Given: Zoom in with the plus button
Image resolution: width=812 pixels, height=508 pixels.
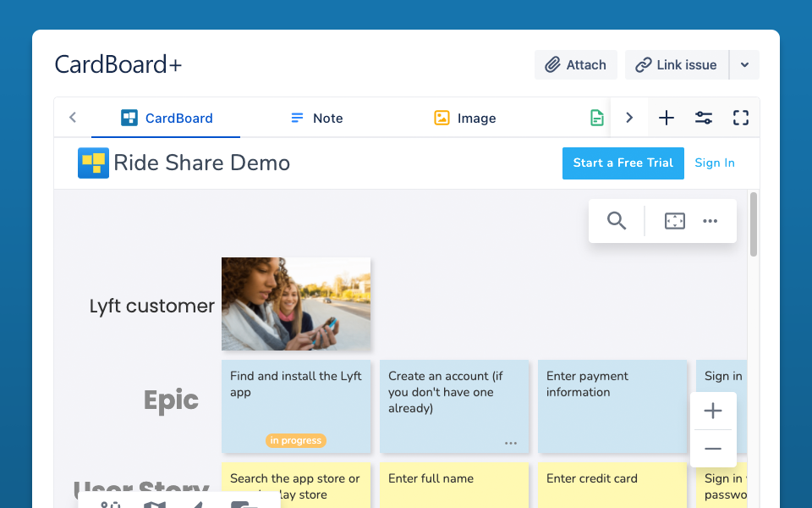Looking at the screenshot, I should click(713, 411).
